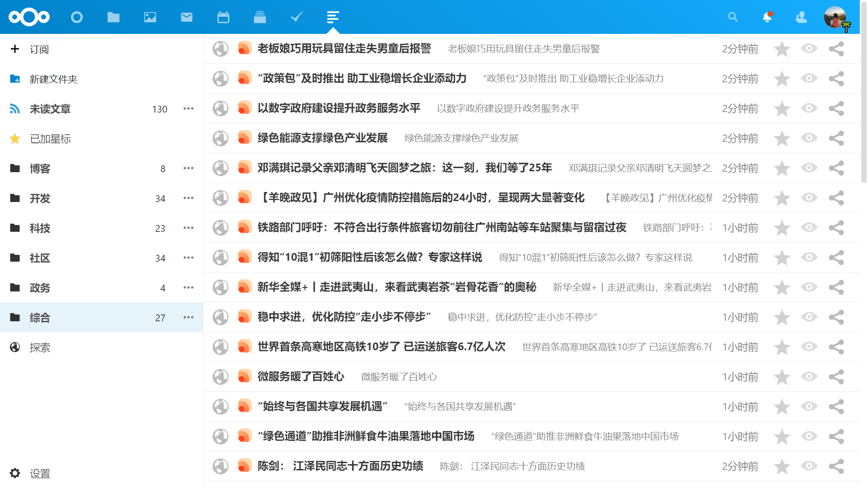Click the News app icon in the header
The height and width of the screenshot is (488, 868).
click(332, 17)
